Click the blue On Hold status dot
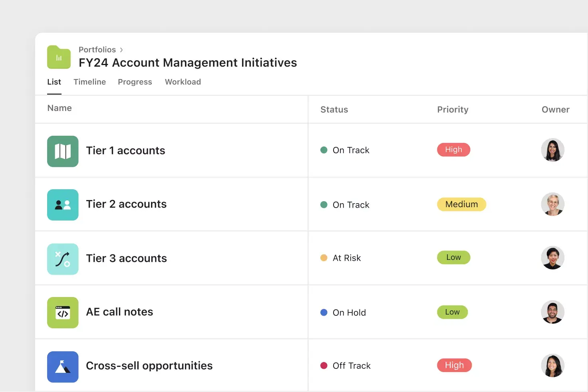 pyautogui.click(x=324, y=313)
